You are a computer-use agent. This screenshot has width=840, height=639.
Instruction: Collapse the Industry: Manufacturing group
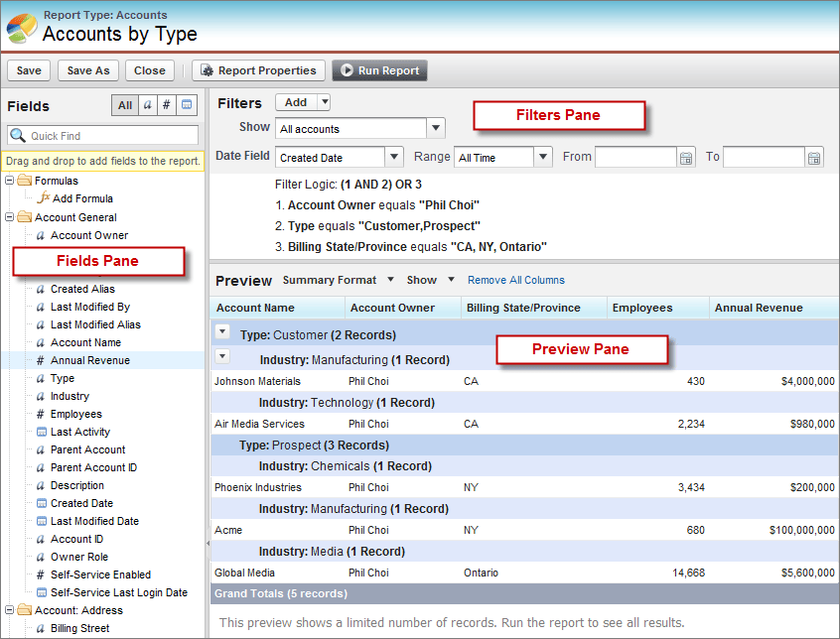222,355
